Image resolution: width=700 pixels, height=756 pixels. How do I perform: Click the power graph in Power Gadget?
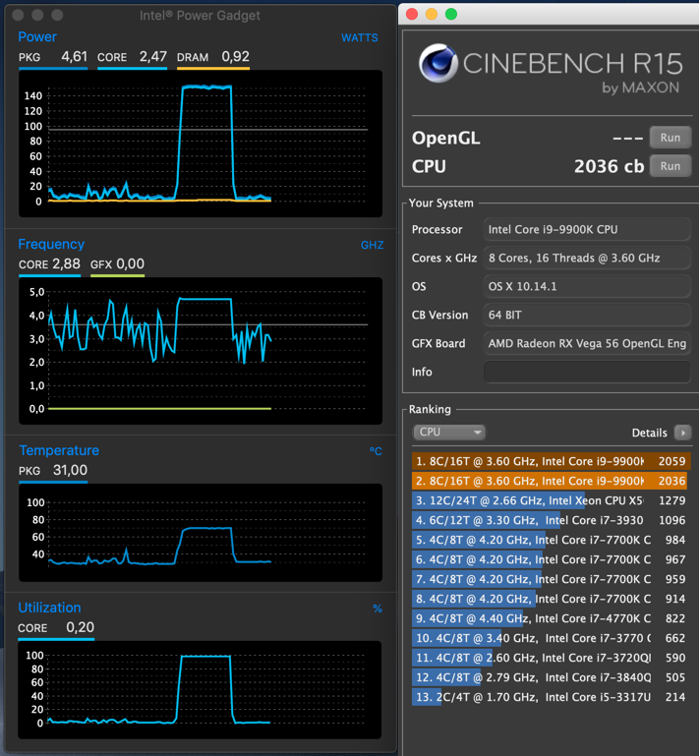pos(201,144)
